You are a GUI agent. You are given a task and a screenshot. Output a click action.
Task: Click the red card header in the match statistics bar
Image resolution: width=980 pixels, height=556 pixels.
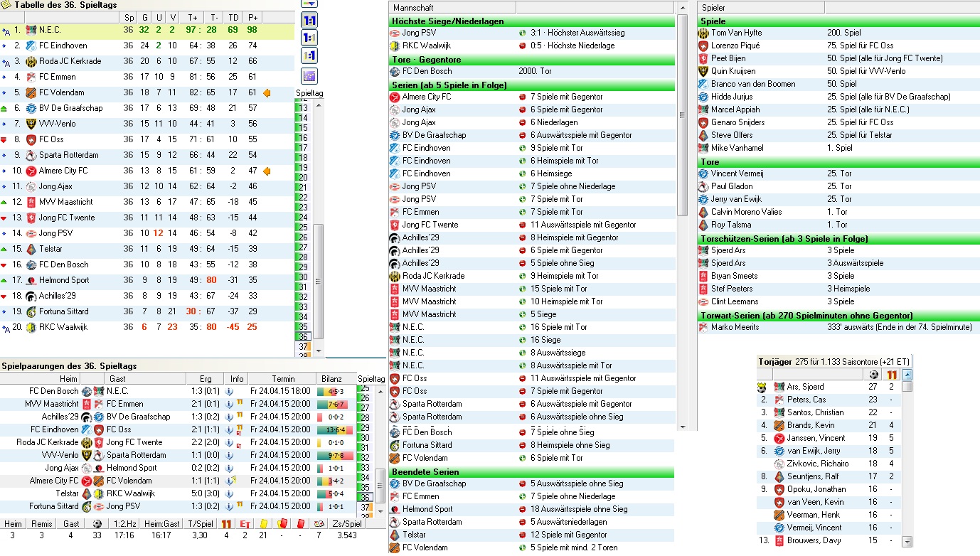coord(300,524)
